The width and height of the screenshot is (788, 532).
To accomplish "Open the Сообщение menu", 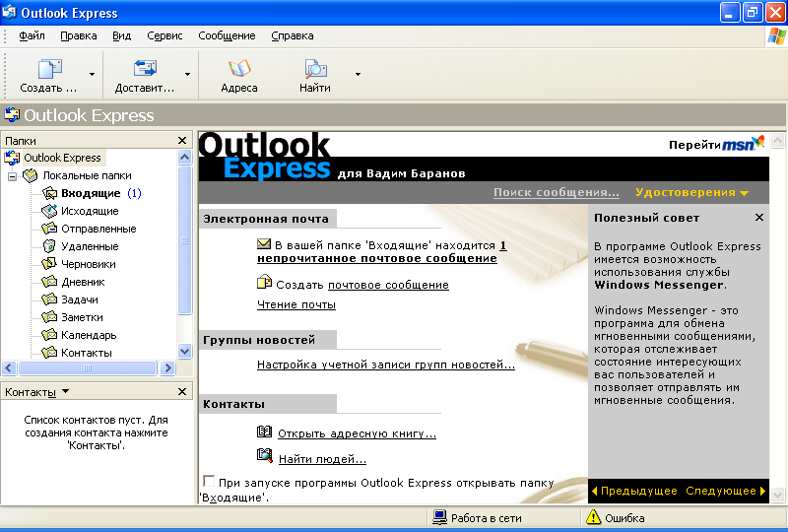I will point(227,35).
